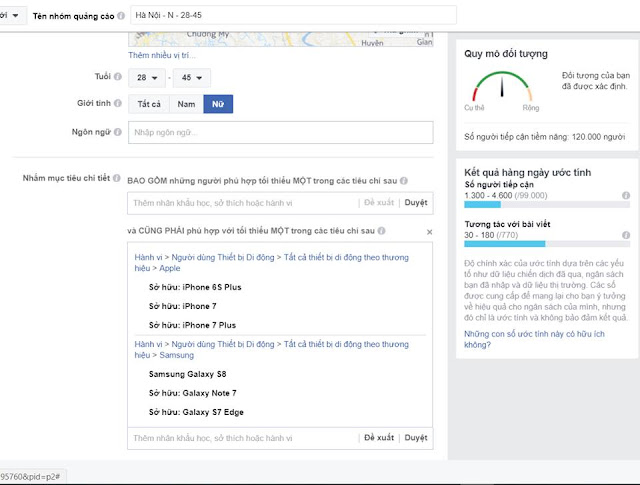Open the Những con số ước tính feedback link
The height and width of the screenshot is (485, 640).
coord(534,339)
